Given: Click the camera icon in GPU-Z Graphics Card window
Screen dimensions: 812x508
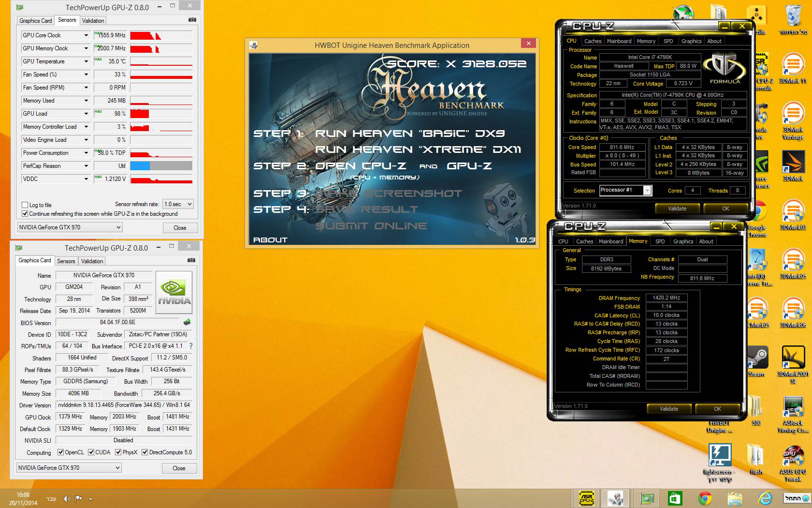Looking at the screenshot, I should [x=191, y=260].
